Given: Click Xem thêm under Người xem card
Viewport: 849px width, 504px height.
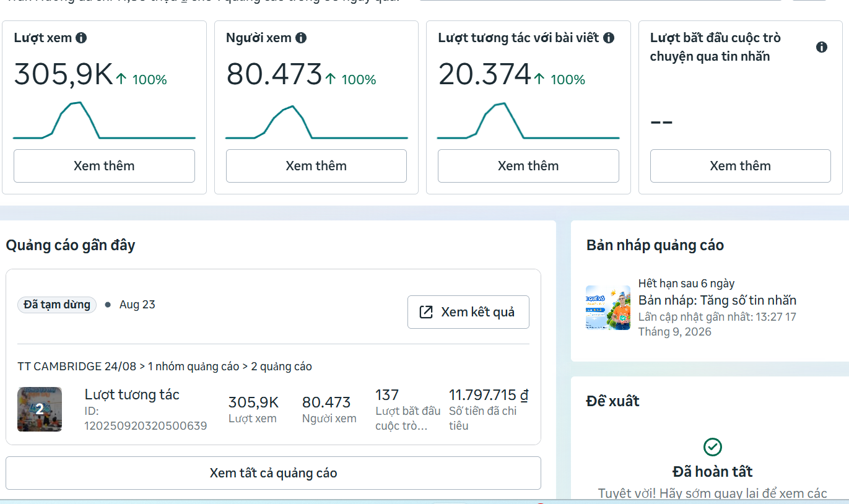Looking at the screenshot, I should click(316, 166).
